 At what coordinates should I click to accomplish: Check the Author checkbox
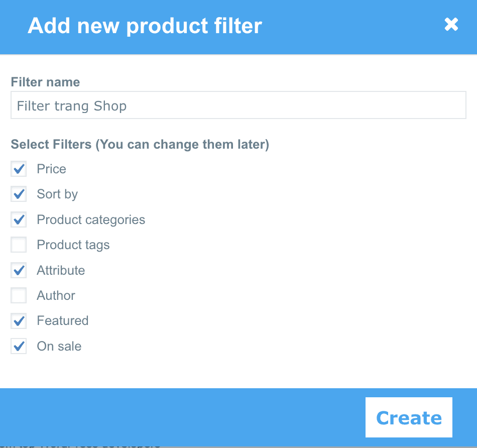point(19,295)
